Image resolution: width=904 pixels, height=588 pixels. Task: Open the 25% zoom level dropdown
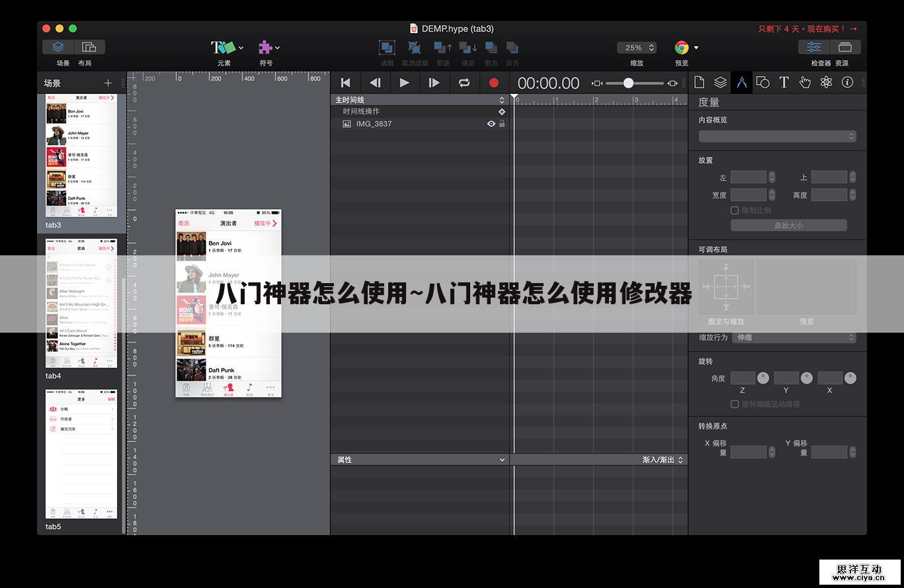coord(637,48)
